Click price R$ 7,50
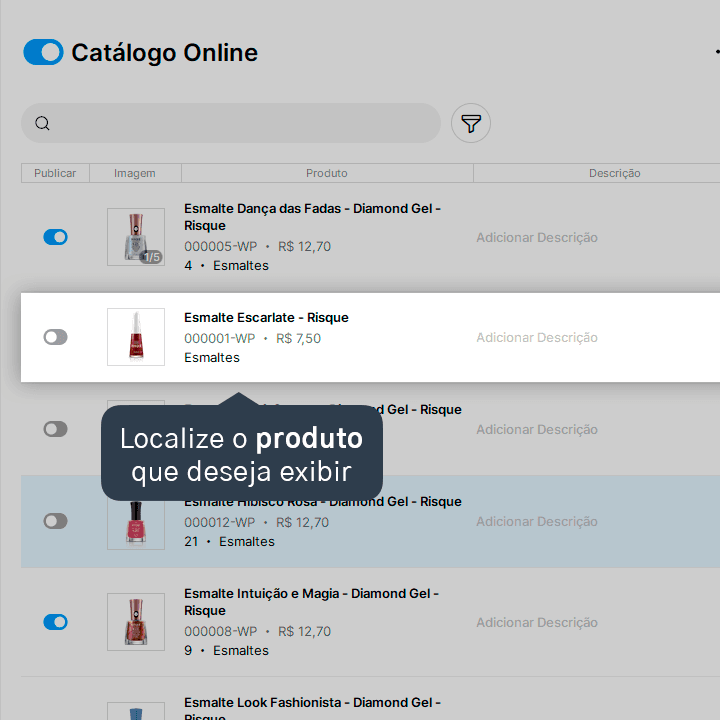The image size is (720, 720). [298, 338]
